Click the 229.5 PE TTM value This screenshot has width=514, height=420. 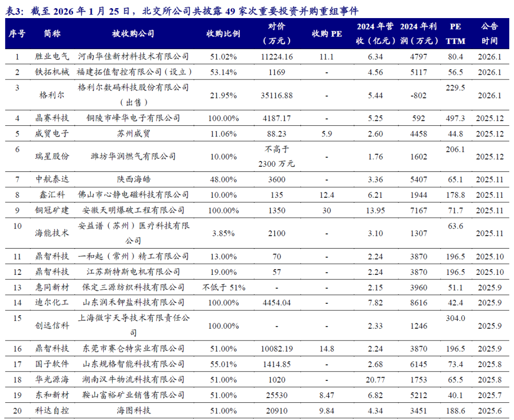click(x=455, y=88)
